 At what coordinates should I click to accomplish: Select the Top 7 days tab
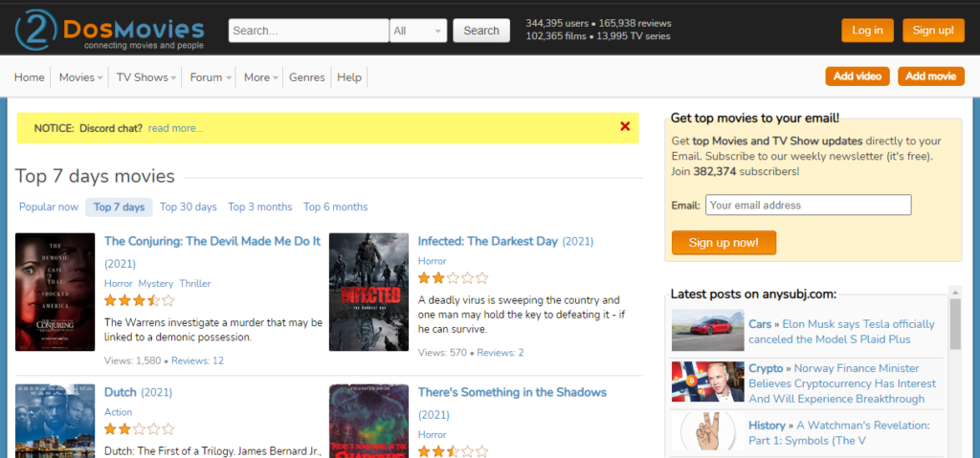click(119, 207)
